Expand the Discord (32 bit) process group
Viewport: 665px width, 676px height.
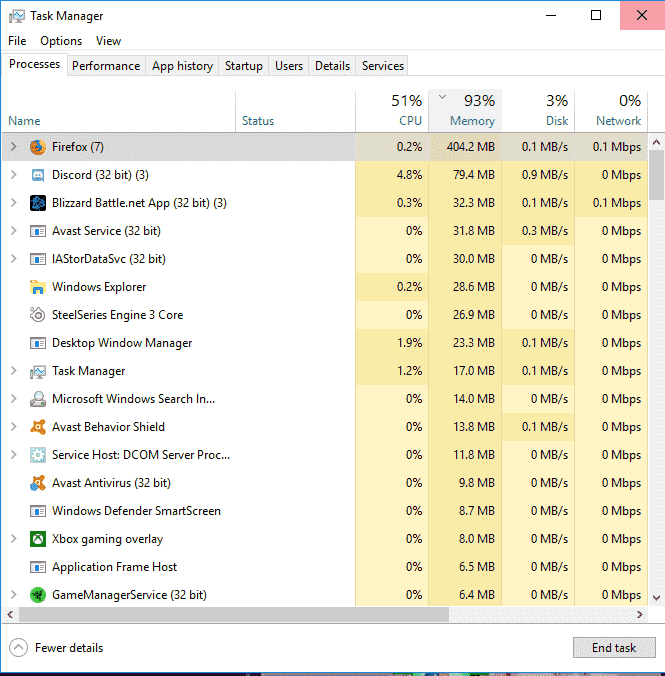pyautogui.click(x=14, y=175)
